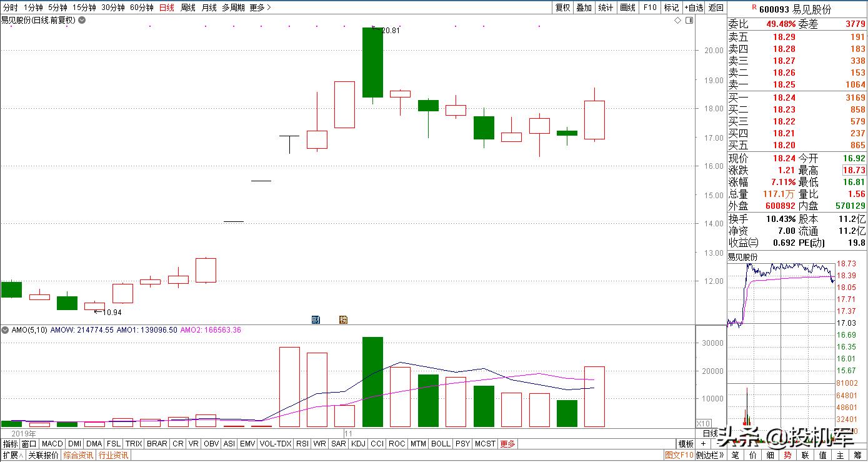Image resolution: width=868 pixels, height=462 pixels.
Task: Click the + button next to 模板
Action: (704, 444)
